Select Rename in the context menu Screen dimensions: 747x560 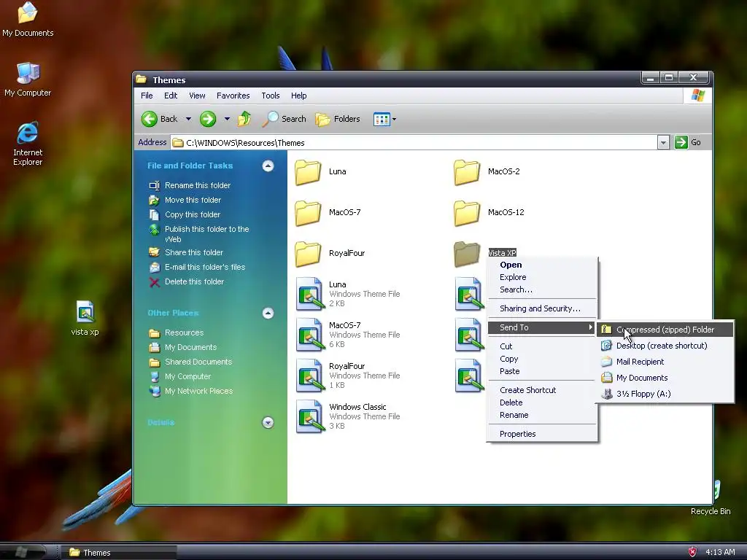(542, 415)
